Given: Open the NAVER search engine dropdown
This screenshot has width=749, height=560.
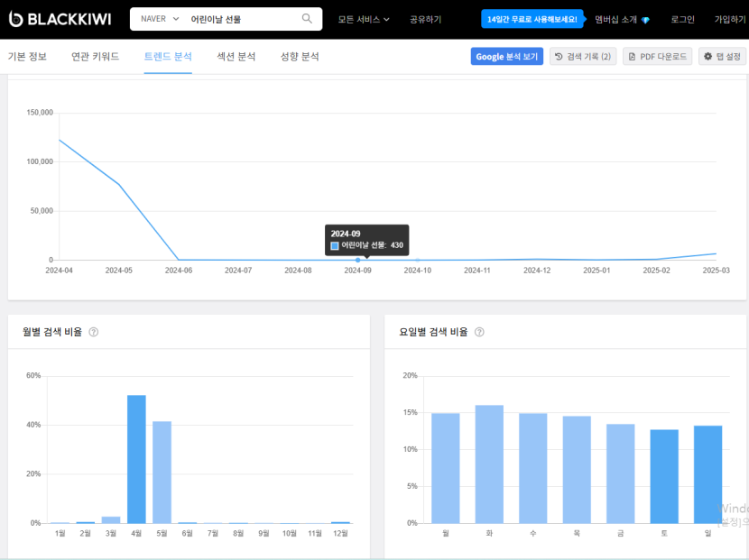Looking at the screenshot, I should (x=160, y=19).
